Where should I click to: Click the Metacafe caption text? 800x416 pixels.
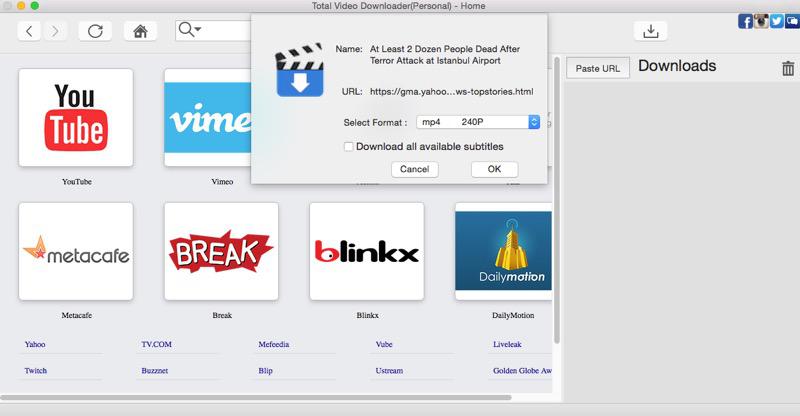[77, 315]
